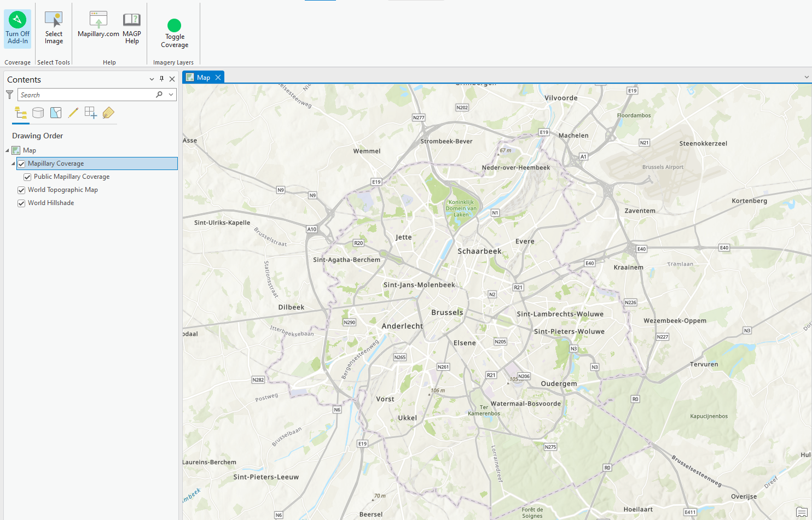
Task: Select the Turn Off Add-In tool
Action: tap(17, 27)
